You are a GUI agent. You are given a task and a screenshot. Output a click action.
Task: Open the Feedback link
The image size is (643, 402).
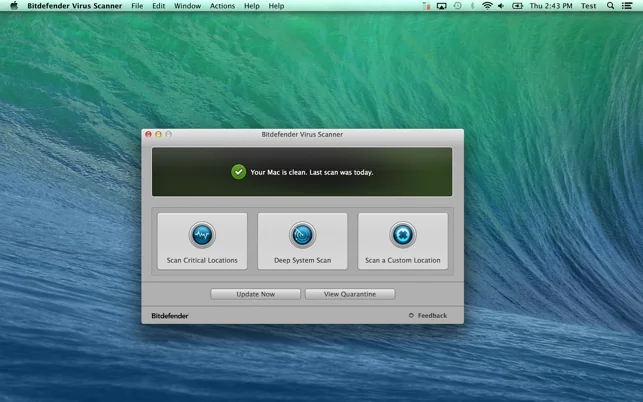pos(428,315)
